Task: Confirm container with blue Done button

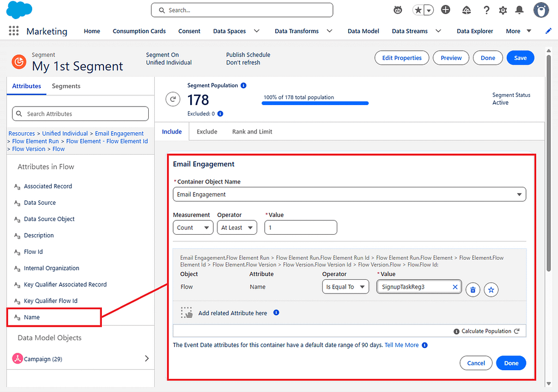Action: coord(511,363)
